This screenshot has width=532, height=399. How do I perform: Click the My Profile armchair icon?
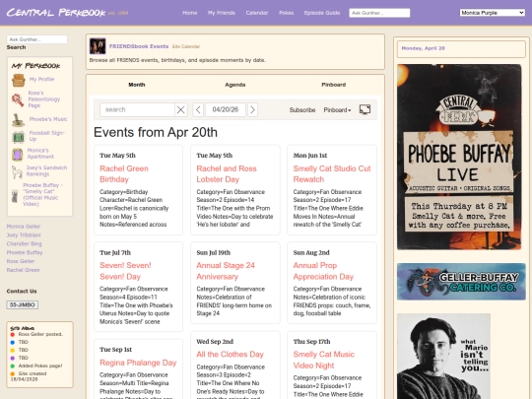point(19,81)
